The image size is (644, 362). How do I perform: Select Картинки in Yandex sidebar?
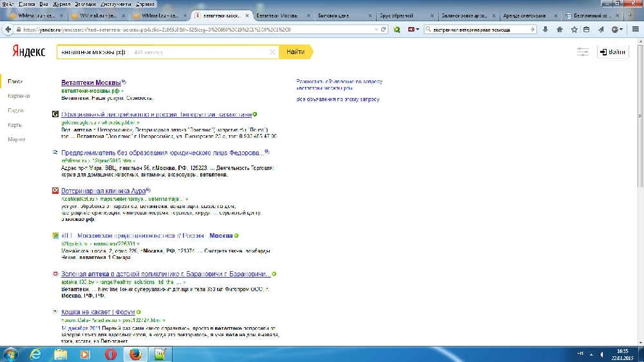point(19,96)
